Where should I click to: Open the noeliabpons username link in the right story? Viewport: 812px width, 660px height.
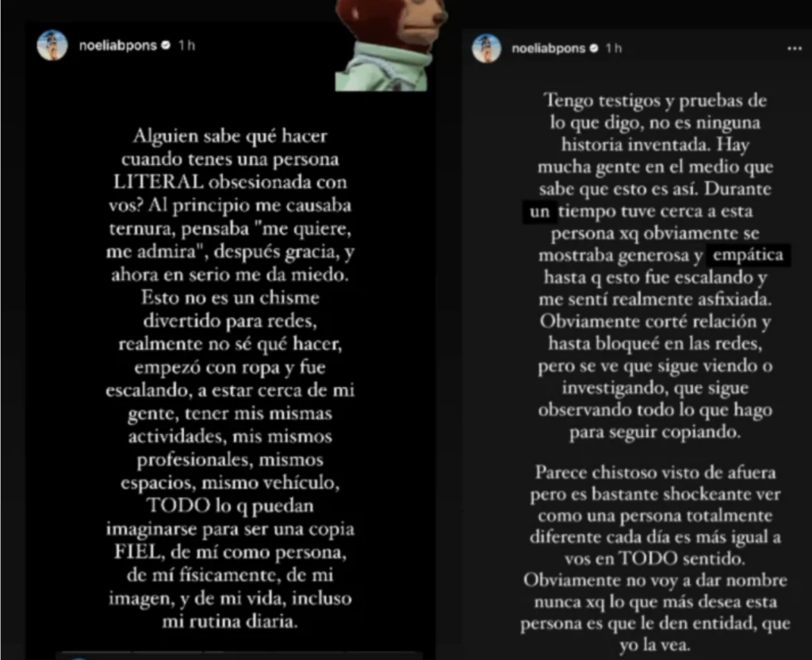[x=548, y=48]
